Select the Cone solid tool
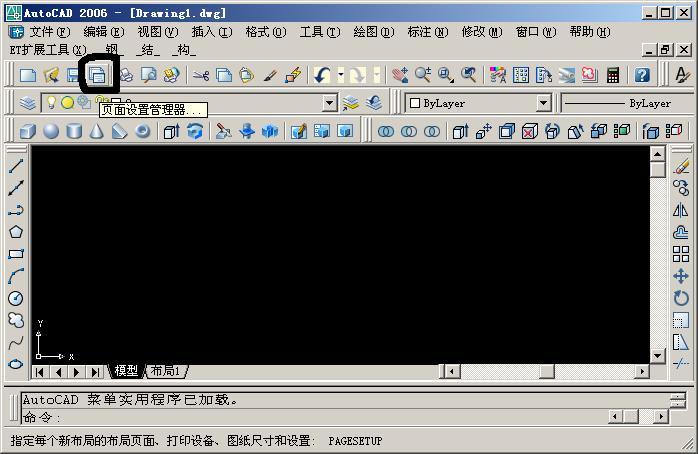698x454 pixels. pyautogui.click(x=97, y=131)
